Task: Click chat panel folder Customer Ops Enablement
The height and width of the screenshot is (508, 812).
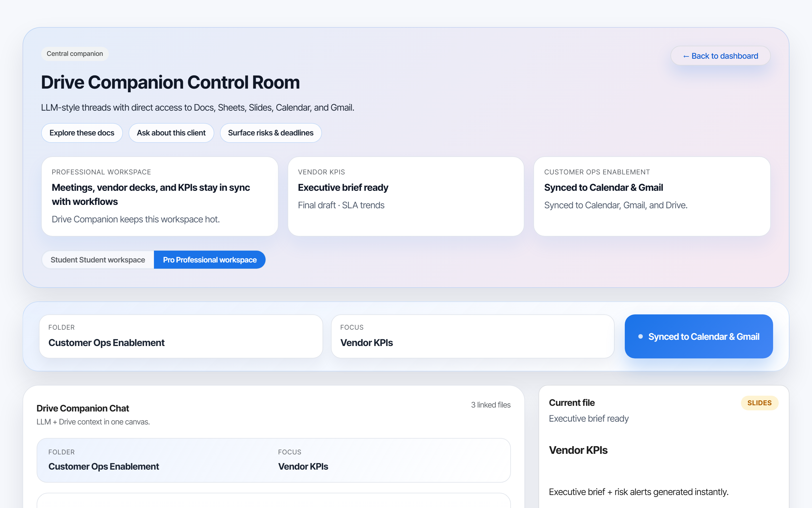Action: click(x=104, y=466)
